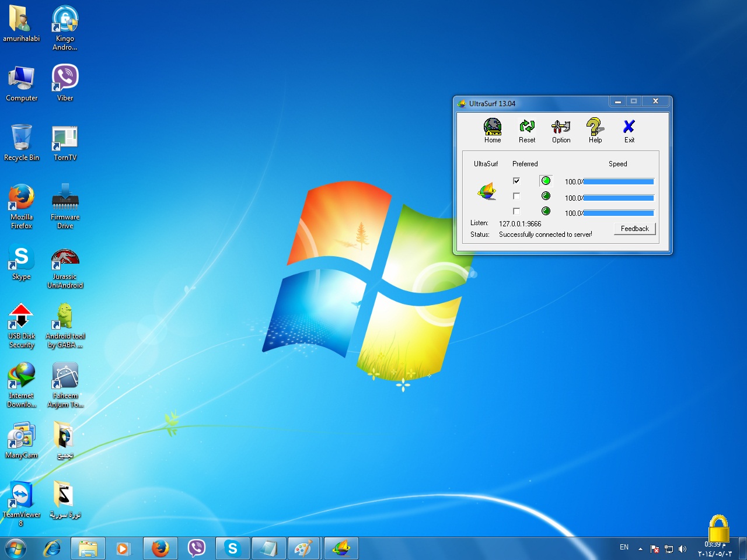Open the Option tools icon
747x560 pixels.
click(x=561, y=131)
